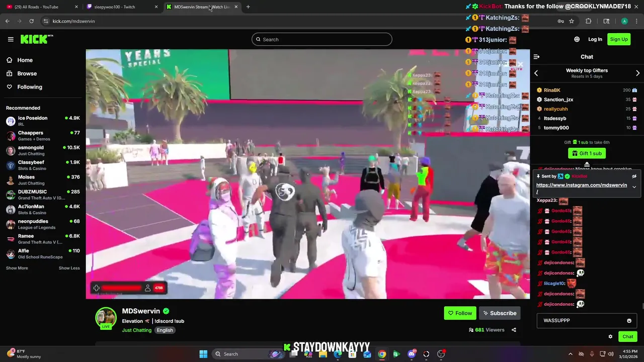Hide the pinned message with the eye-slash icon

pyautogui.click(x=634, y=176)
